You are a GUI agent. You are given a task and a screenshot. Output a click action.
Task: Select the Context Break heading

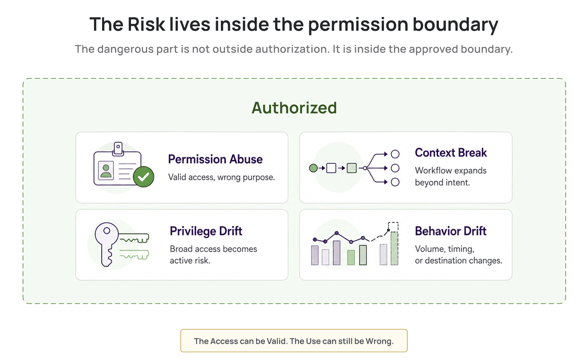click(451, 152)
